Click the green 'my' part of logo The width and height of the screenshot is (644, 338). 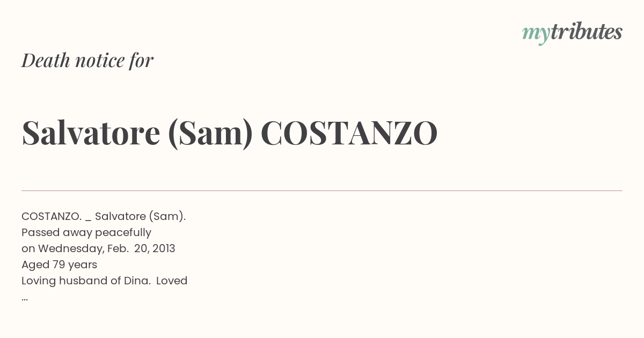[x=536, y=35]
